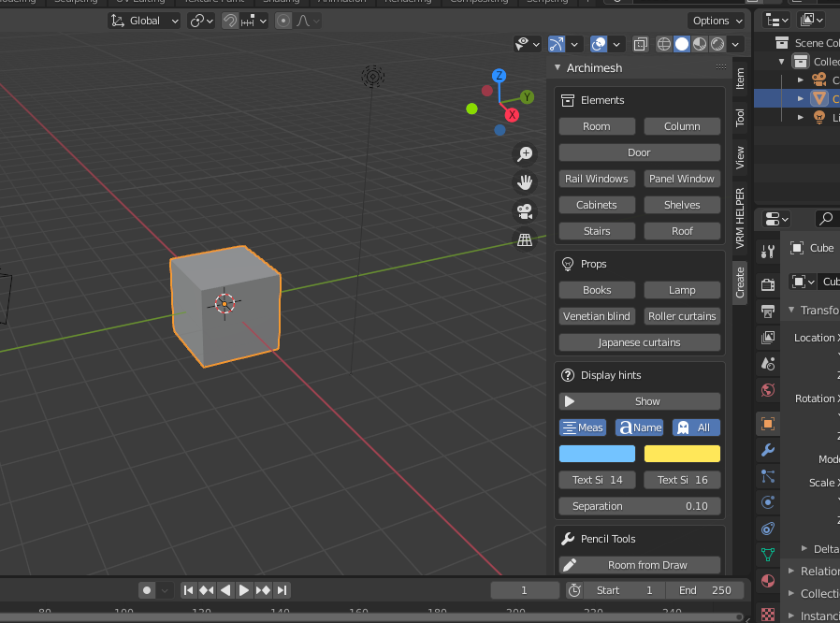This screenshot has width=840, height=623.
Task: Adjust the Separation value field
Action: pyautogui.click(x=639, y=506)
